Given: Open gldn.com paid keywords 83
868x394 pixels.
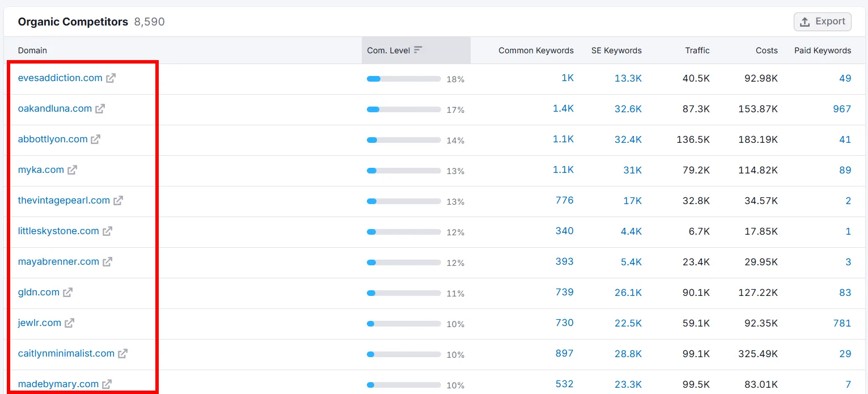Looking at the screenshot, I should [845, 292].
